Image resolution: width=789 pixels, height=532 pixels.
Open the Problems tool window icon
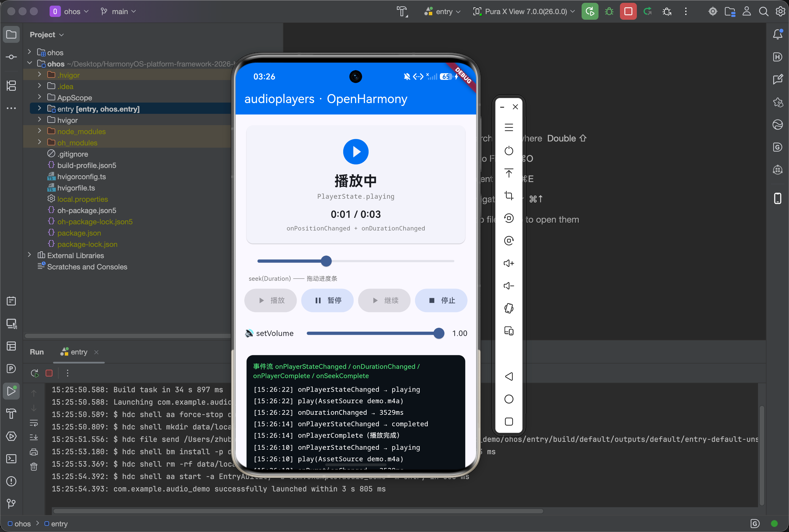[11, 481]
